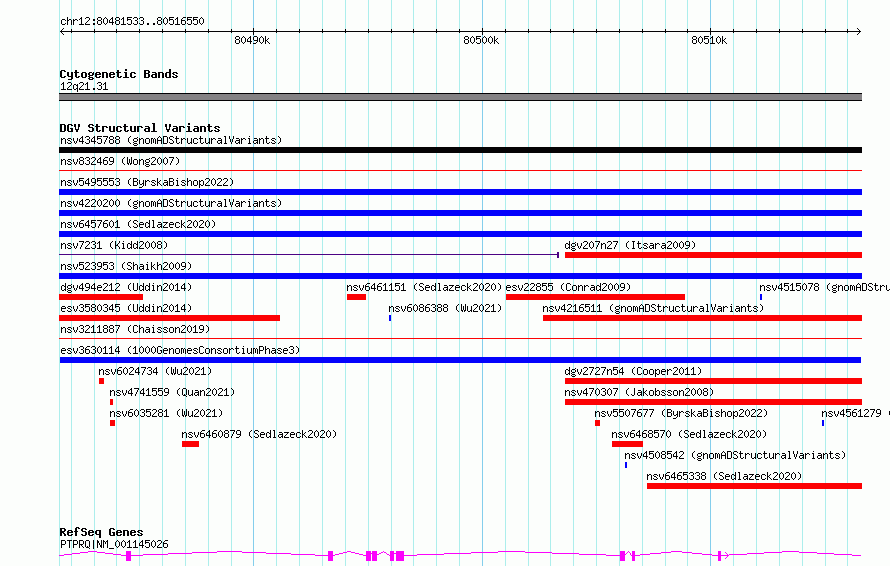Select the red nsv6460879 variant bar
This screenshot has height=566, width=890.
(190, 445)
